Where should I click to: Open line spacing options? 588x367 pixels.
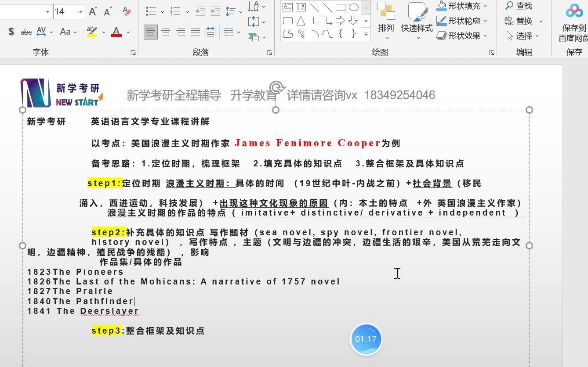(x=233, y=11)
